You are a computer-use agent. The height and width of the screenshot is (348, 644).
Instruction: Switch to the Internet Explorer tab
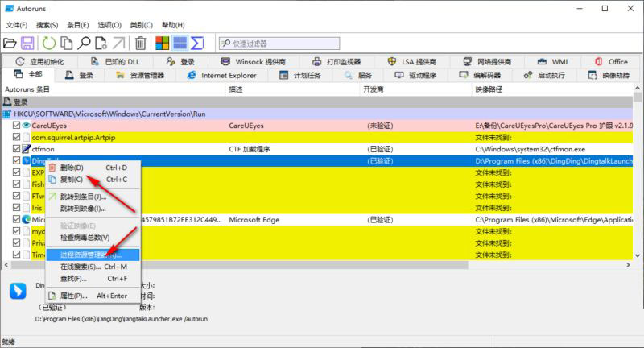tap(222, 75)
